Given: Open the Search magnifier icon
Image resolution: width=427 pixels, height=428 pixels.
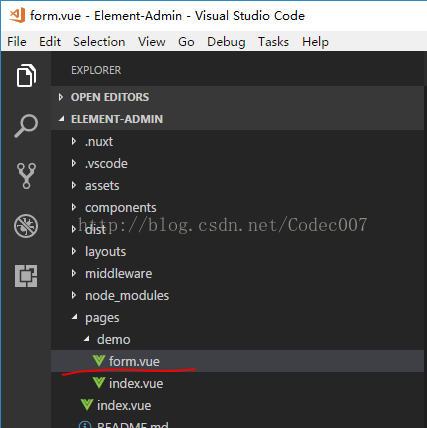Looking at the screenshot, I should (26, 126).
